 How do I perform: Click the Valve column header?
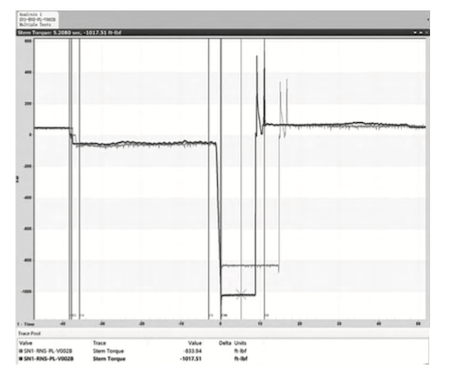(26, 343)
